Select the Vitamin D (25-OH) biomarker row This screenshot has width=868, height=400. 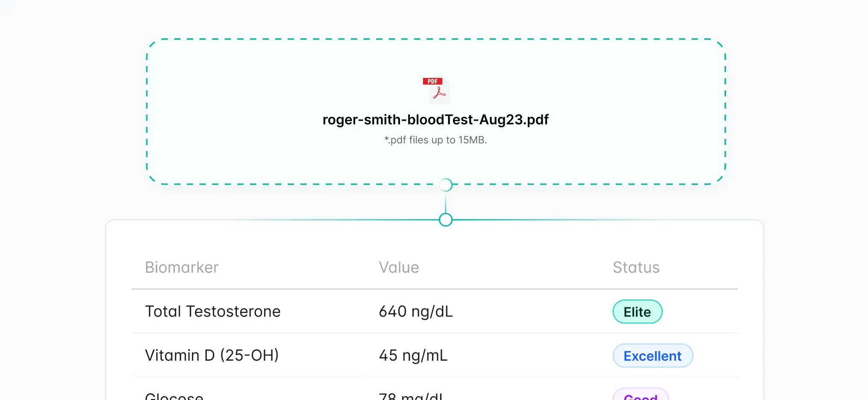pos(212,356)
